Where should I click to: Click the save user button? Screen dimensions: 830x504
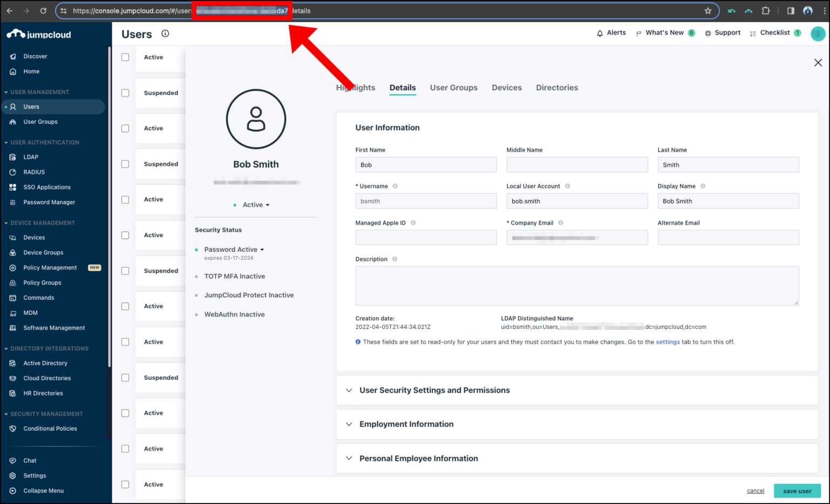click(x=797, y=490)
